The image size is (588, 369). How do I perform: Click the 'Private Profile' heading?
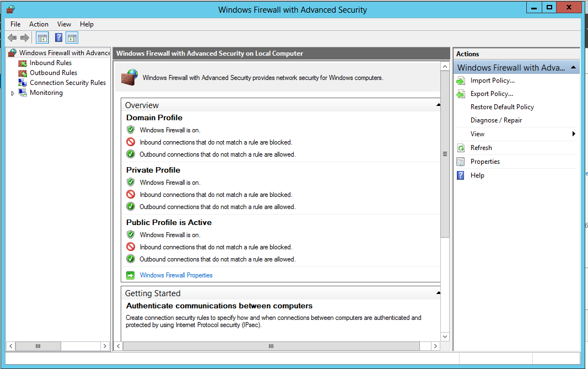point(153,170)
